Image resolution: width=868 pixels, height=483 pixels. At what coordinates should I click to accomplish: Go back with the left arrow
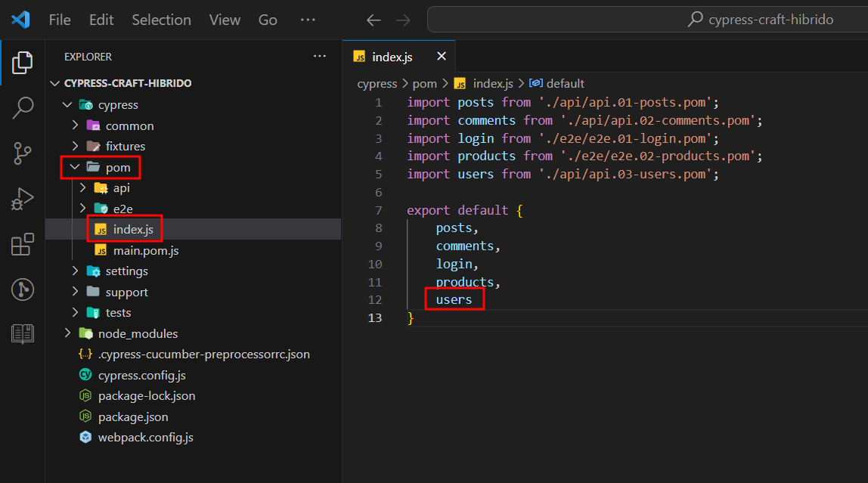[x=374, y=20]
